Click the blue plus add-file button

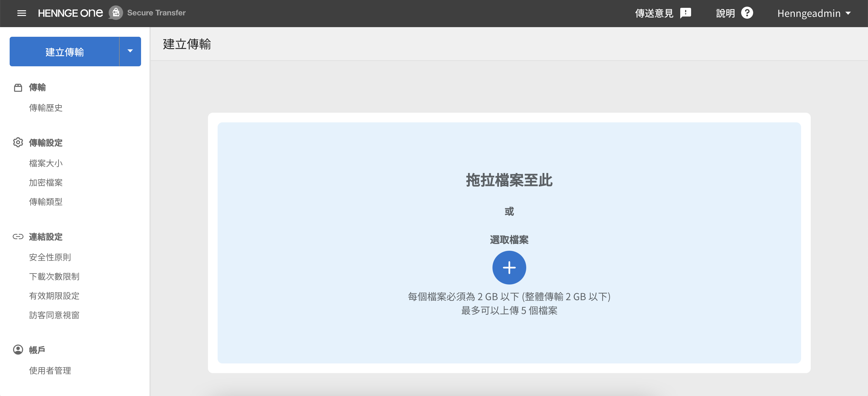tap(509, 268)
